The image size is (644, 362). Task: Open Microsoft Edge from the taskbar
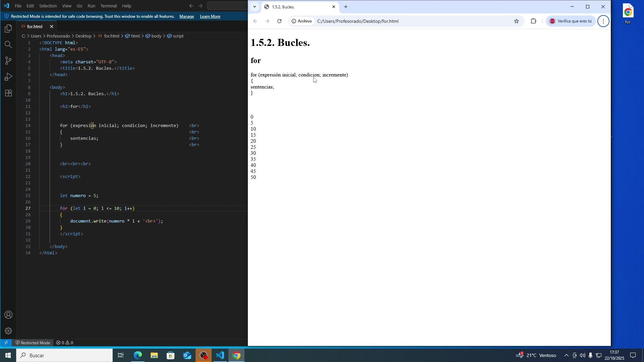coord(138,356)
